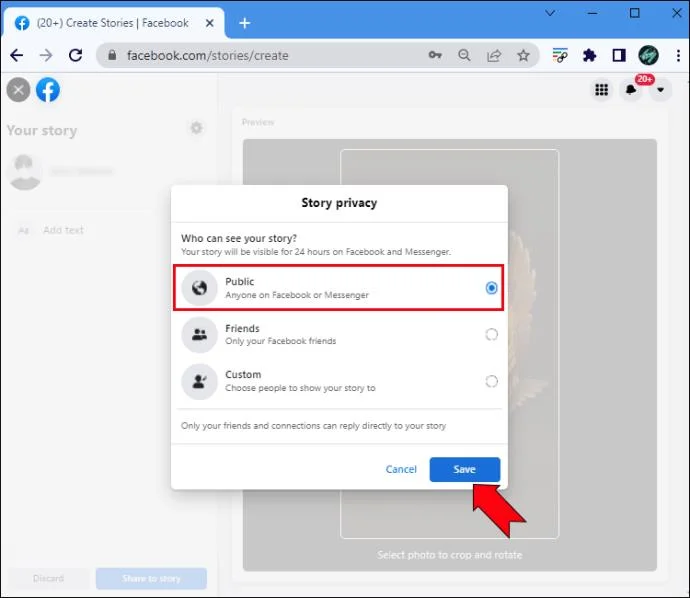Image resolution: width=690 pixels, height=598 pixels.
Task: Save the story privacy setting
Action: point(465,470)
